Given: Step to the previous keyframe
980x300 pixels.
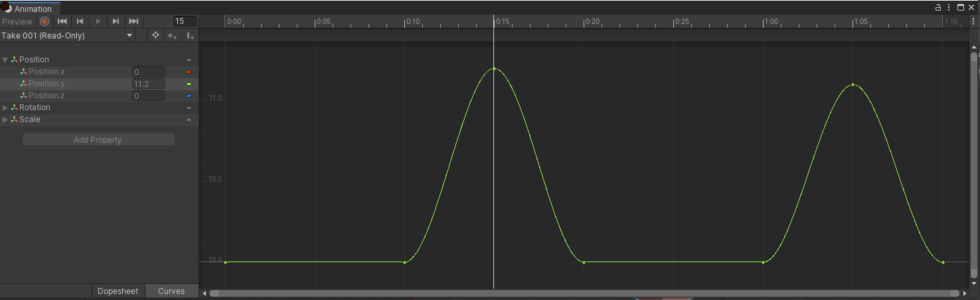Looking at the screenshot, I should 80,21.
